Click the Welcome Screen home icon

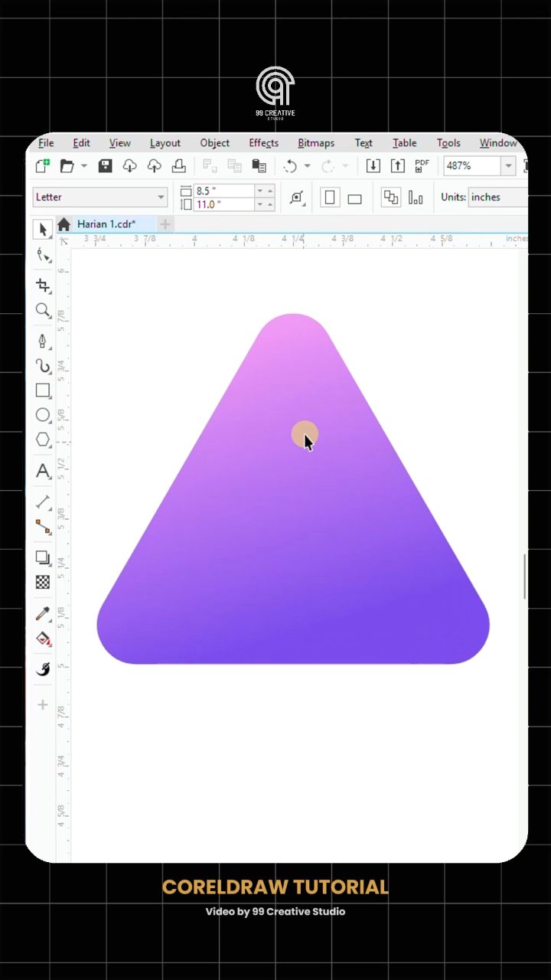click(x=64, y=224)
